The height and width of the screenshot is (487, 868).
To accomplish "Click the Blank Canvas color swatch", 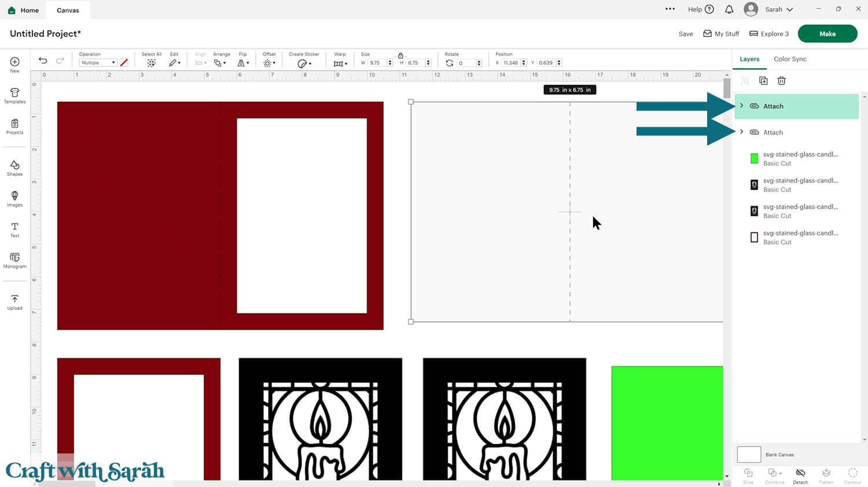I will (x=749, y=455).
